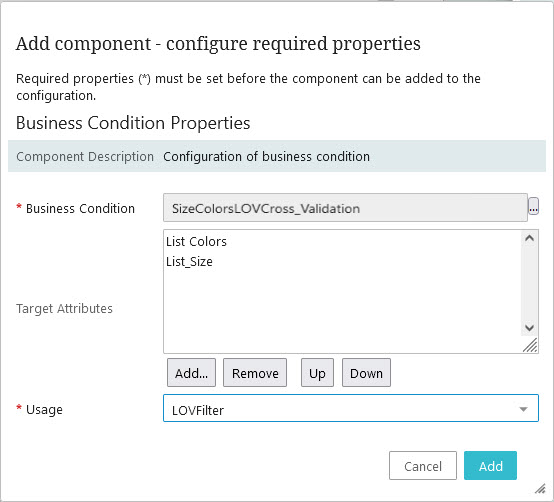Expand the Usage dropdown arrow
The height and width of the screenshot is (502, 554).
(523, 409)
